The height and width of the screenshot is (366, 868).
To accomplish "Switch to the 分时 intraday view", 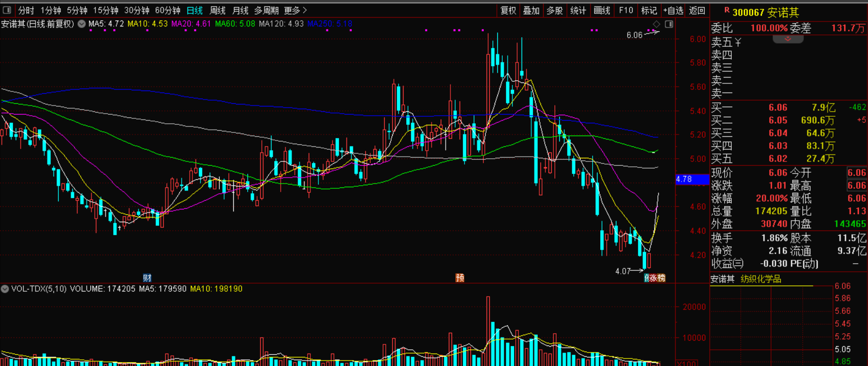I will tap(26, 10).
